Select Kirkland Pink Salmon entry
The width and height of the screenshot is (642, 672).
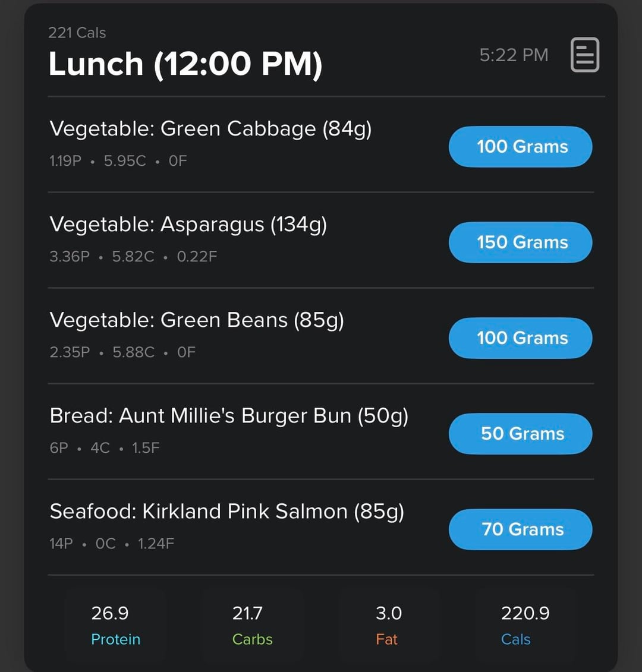tap(226, 512)
